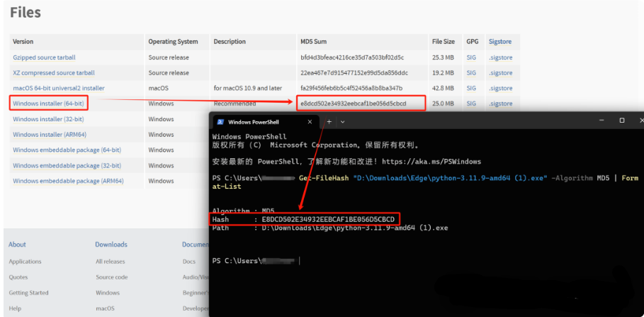
Task: Click the Path line in PowerShell output
Action: (x=330, y=228)
